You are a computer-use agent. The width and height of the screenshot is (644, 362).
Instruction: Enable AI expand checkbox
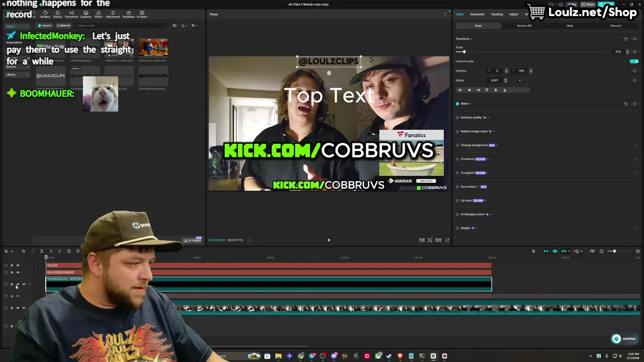point(457,173)
